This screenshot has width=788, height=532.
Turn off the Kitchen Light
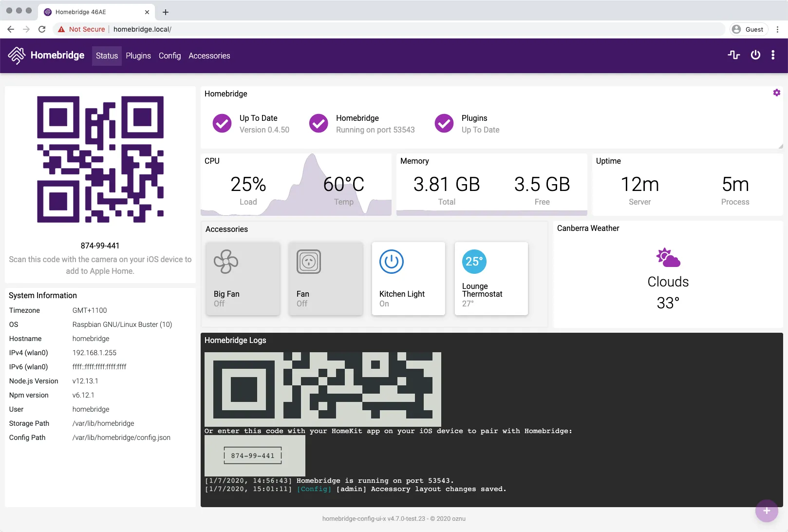pyautogui.click(x=391, y=262)
